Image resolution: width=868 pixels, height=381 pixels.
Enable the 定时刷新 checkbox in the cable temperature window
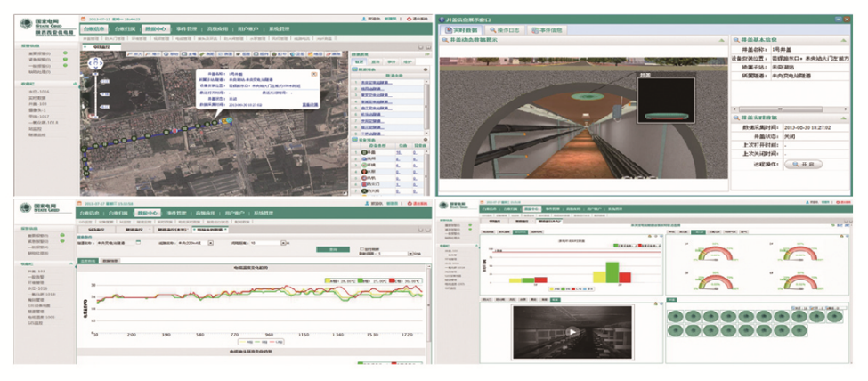362,248
